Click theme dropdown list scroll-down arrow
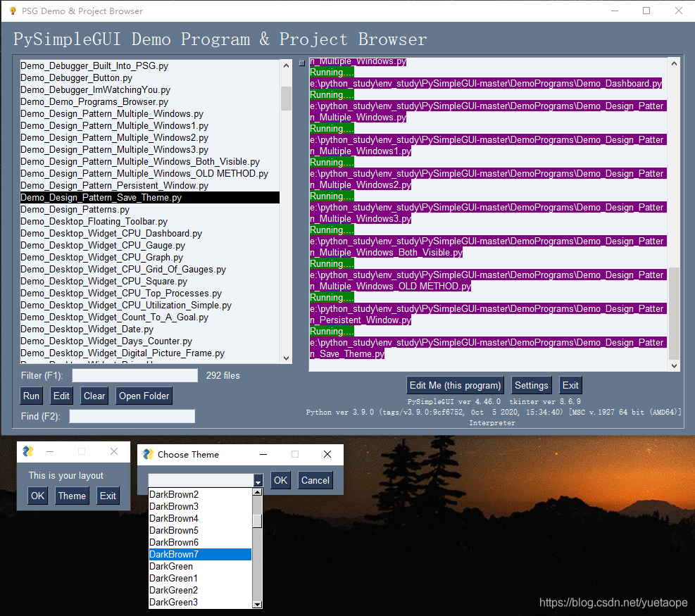 click(x=257, y=604)
